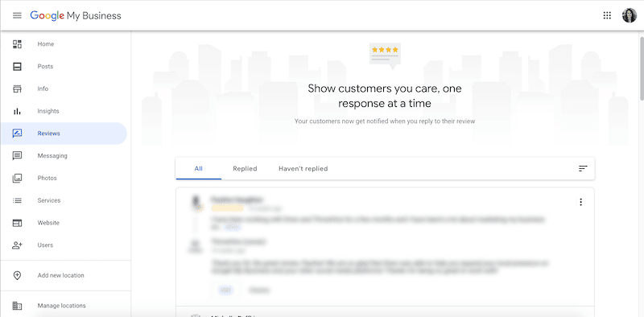
Task: Click the Add new location link
Action: (x=61, y=275)
